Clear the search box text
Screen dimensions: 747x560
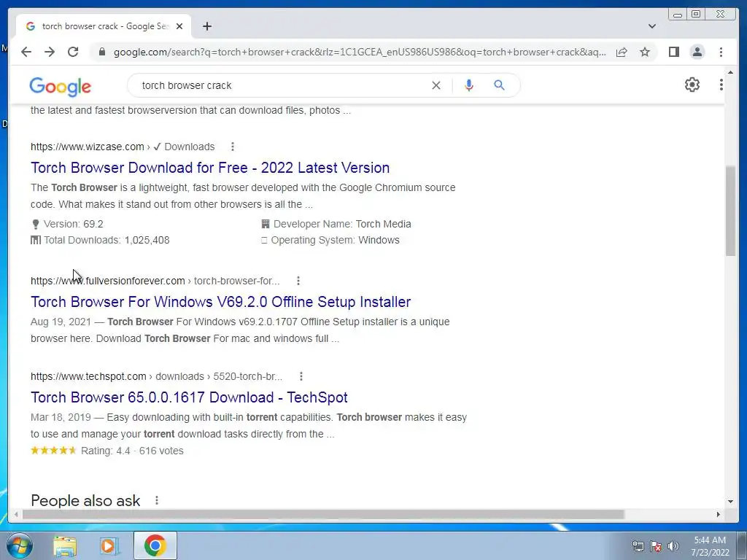[436, 85]
